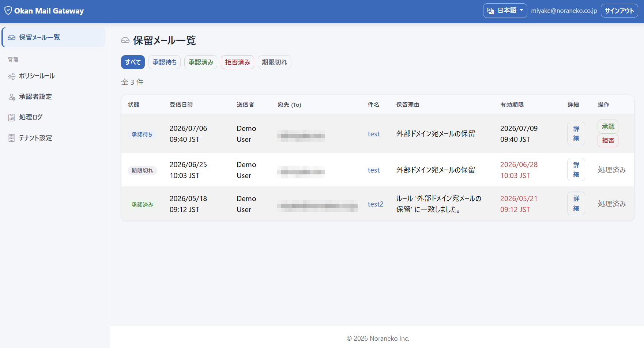
Task: Click the 有効期限 column header
Action: (512, 105)
